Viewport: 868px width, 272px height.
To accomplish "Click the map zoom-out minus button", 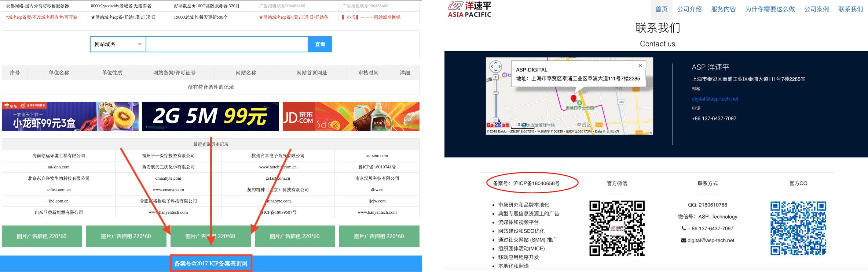I will pos(495,120).
